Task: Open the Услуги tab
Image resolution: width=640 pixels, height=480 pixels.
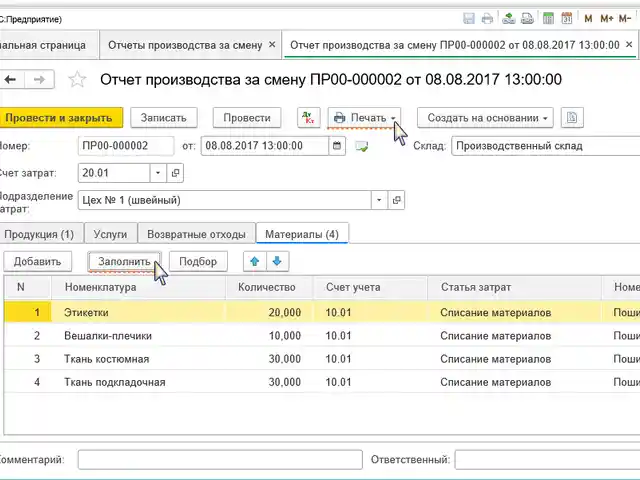Action: click(110, 234)
